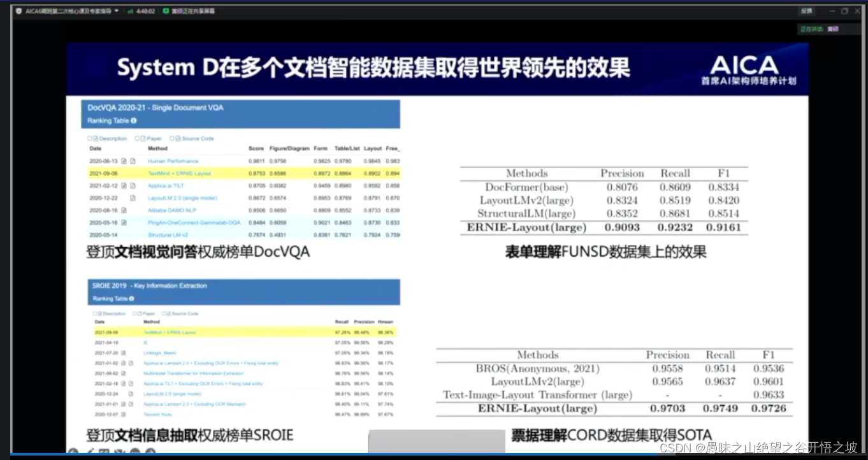Select Text-Image-Layout Transformer (large) row
Viewport: 868px width, 460px height.
click(614, 395)
